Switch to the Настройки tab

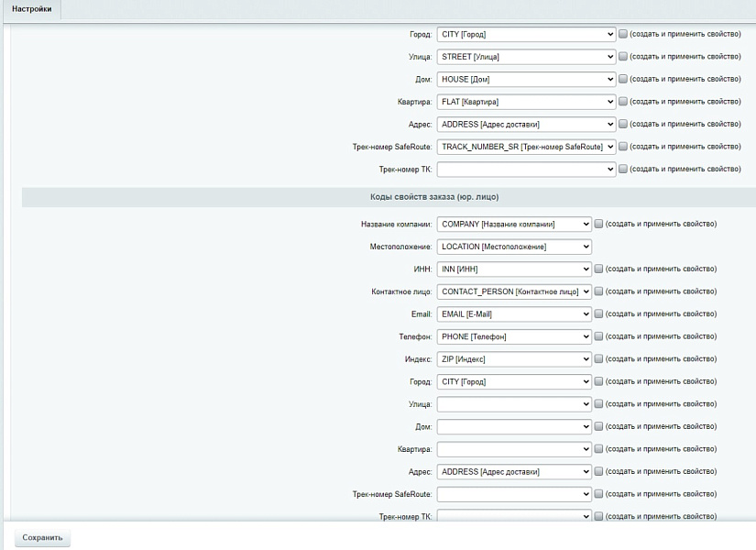coord(31,8)
